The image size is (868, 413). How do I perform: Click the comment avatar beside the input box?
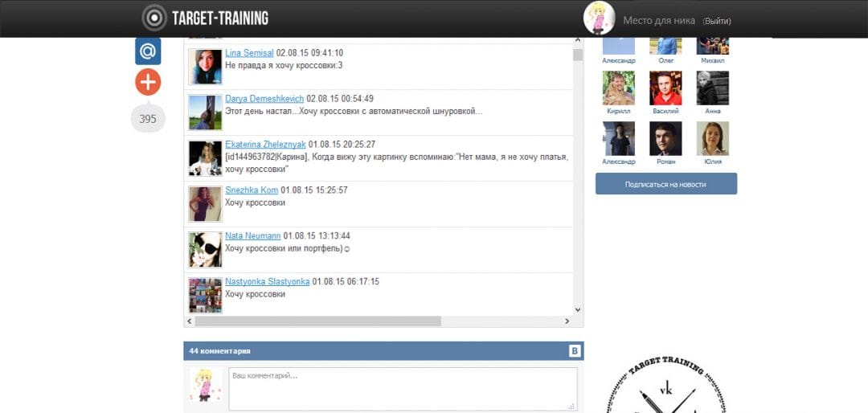(206, 386)
